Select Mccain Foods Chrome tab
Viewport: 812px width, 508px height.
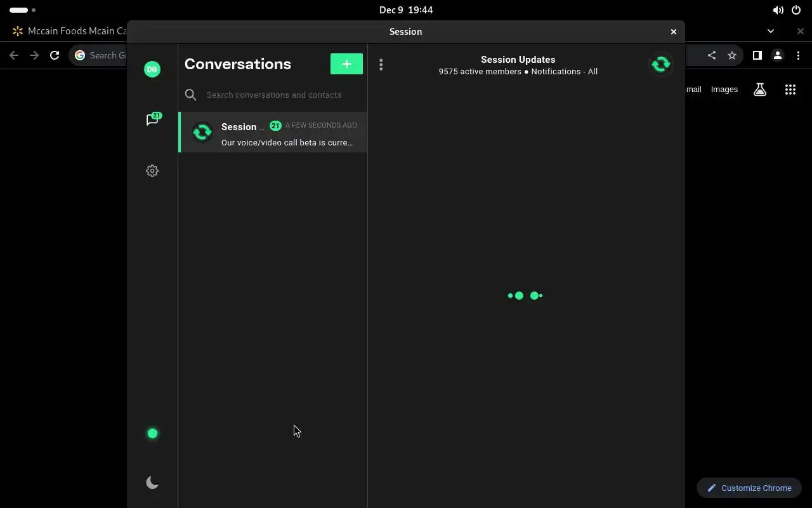[x=69, y=30]
